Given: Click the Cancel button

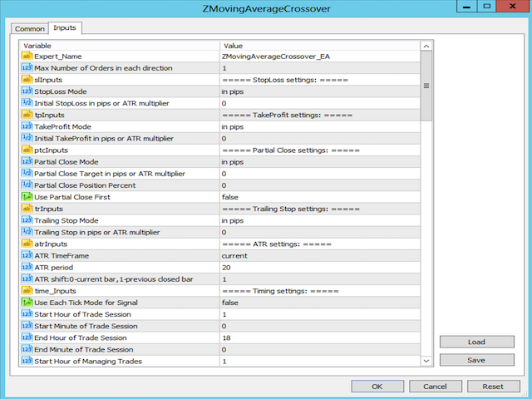Looking at the screenshot, I should 436,387.
